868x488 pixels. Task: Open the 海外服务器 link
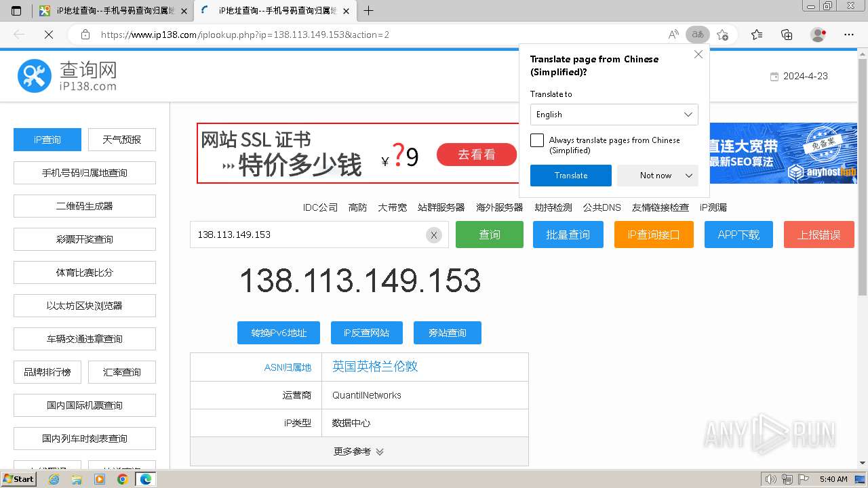pos(500,207)
